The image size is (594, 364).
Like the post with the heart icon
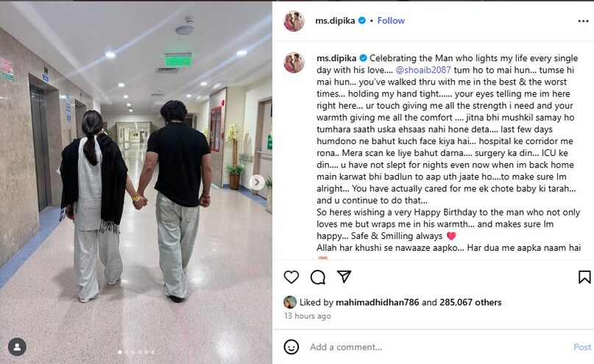click(x=291, y=277)
